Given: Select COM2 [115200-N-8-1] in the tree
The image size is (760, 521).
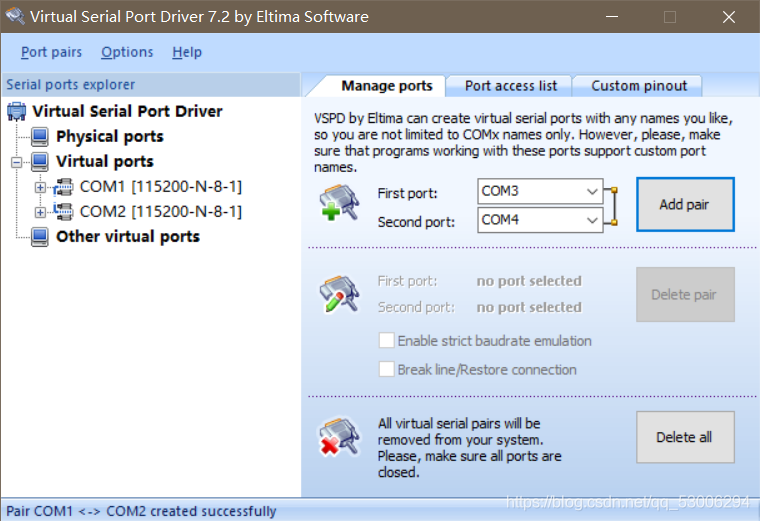Looking at the screenshot, I should coord(160,211).
